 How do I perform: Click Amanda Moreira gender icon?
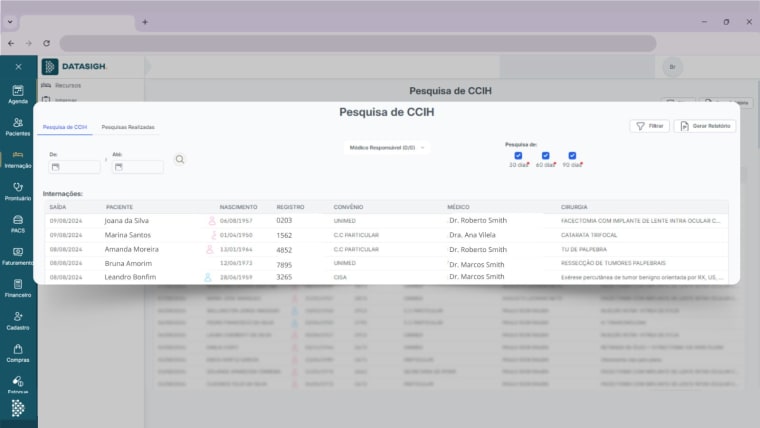coord(209,249)
